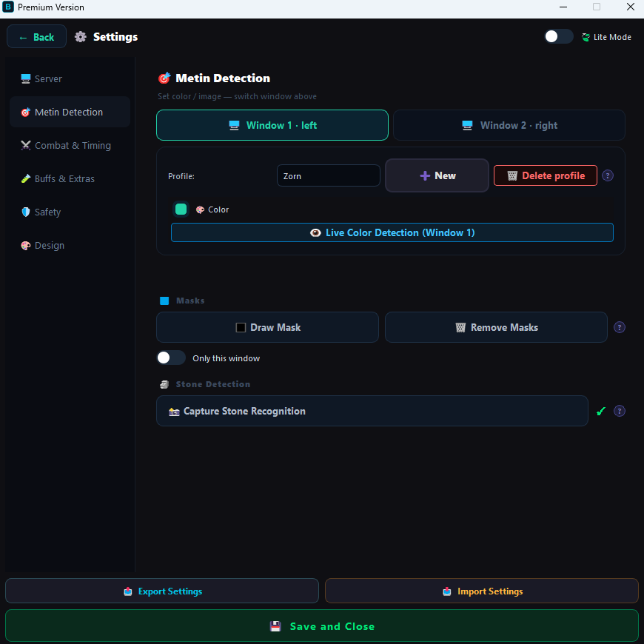644x644 pixels.
Task: Click Capture Stone Recognition button
Action: tap(372, 411)
